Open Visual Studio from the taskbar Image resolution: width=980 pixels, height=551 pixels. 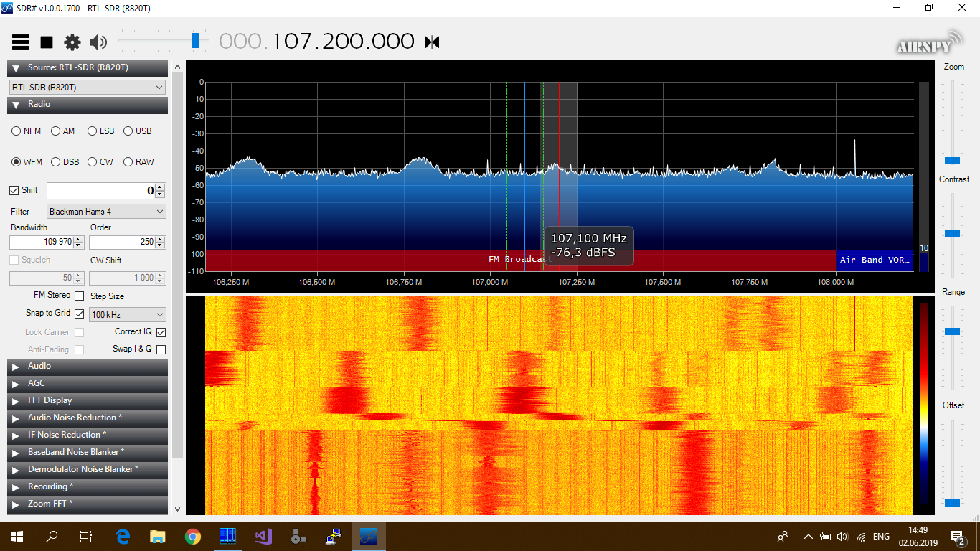click(x=263, y=536)
